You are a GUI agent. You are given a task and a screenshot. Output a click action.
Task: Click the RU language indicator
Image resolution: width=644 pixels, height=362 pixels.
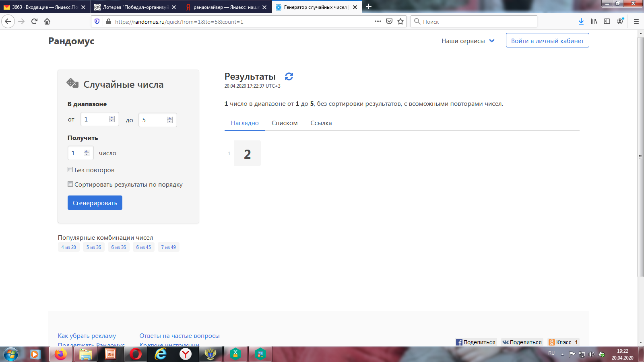(551, 353)
